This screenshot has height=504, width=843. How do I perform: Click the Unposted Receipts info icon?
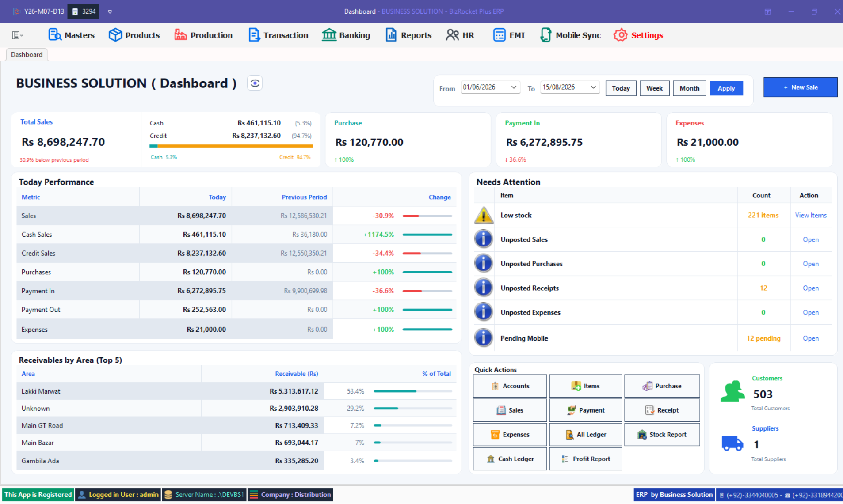pyautogui.click(x=484, y=288)
